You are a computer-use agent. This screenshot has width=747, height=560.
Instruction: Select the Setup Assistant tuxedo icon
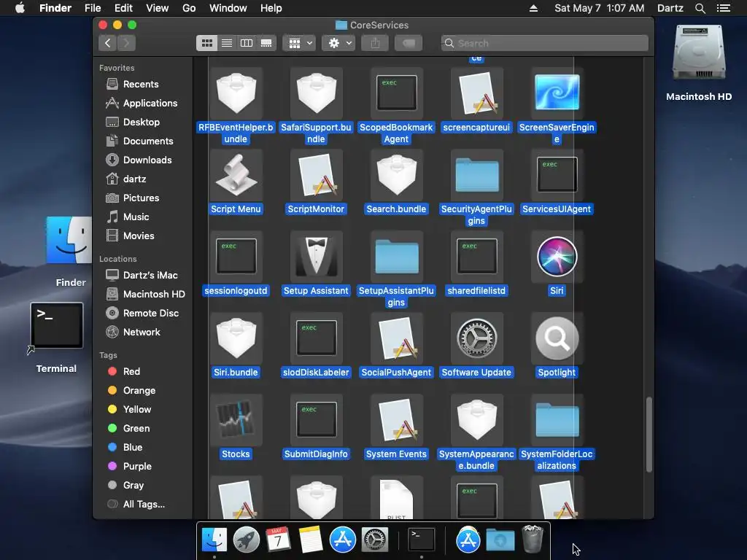(x=317, y=257)
